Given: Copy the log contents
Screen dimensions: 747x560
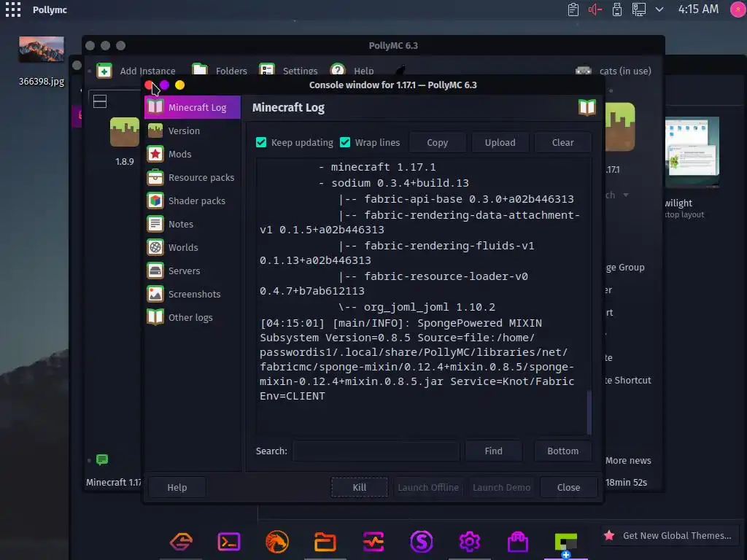Looking at the screenshot, I should coord(438,142).
